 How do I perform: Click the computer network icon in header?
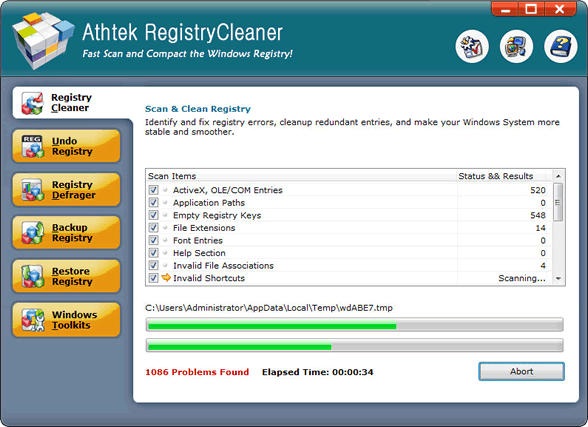click(516, 46)
